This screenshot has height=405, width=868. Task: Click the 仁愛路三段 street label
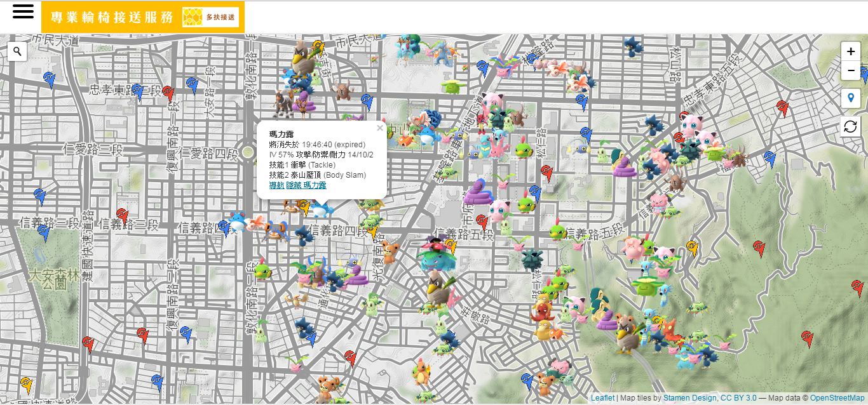(x=94, y=150)
